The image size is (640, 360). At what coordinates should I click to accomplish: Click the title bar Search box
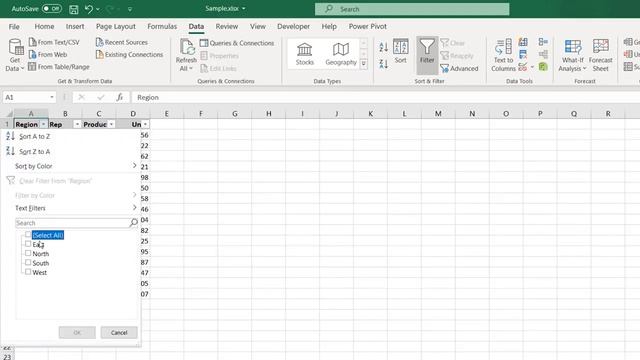(x=412, y=9)
